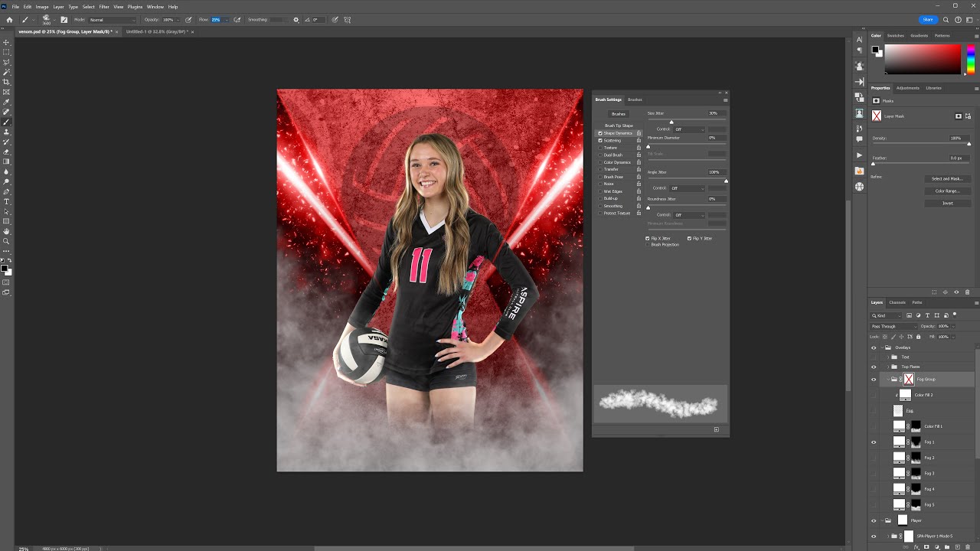The width and height of the screenshot is (980, 551).
Task: Expand the Top Flares group
Action: tap(888, 367)
